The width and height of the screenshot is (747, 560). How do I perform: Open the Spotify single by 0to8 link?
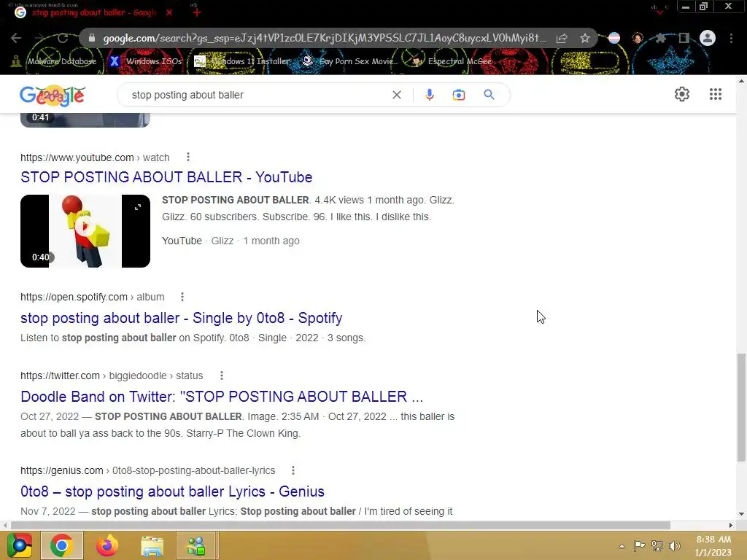point(182,318)
